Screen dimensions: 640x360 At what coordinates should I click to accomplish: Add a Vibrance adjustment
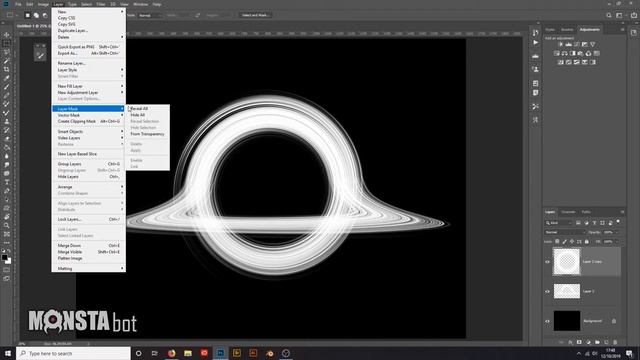point(592,44)
